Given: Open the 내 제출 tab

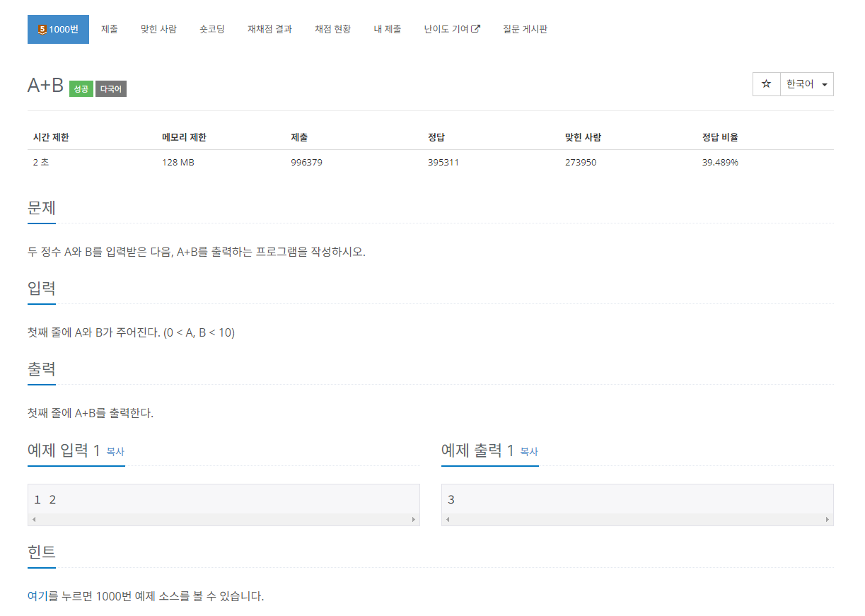Looking at the screenshot, I should 388,29.
